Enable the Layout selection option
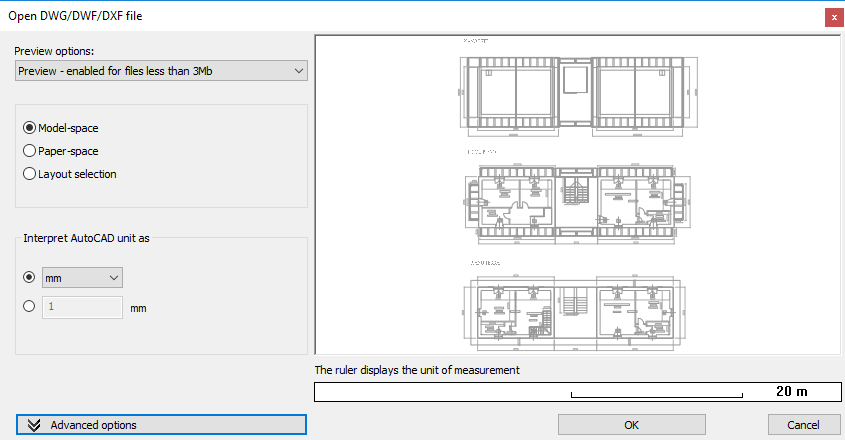Viewport: 845px width, 440px height. [29, 174]
